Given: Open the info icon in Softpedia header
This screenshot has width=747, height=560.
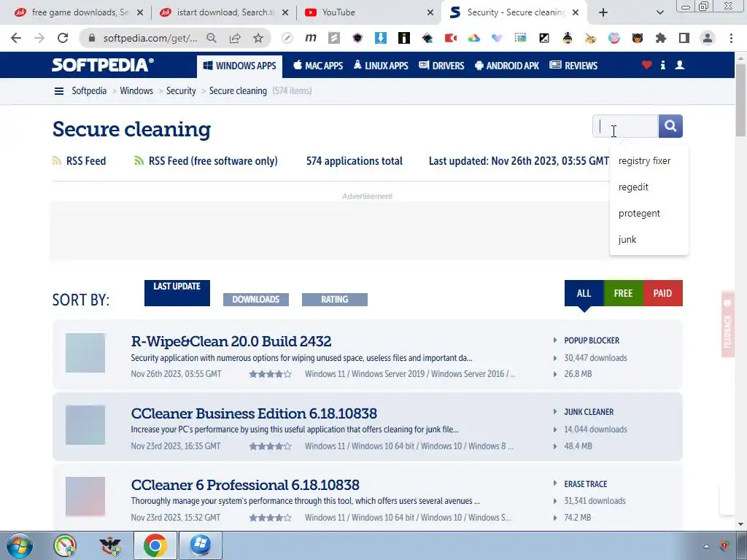Looking at the screenshot, I should click(662, 65).
